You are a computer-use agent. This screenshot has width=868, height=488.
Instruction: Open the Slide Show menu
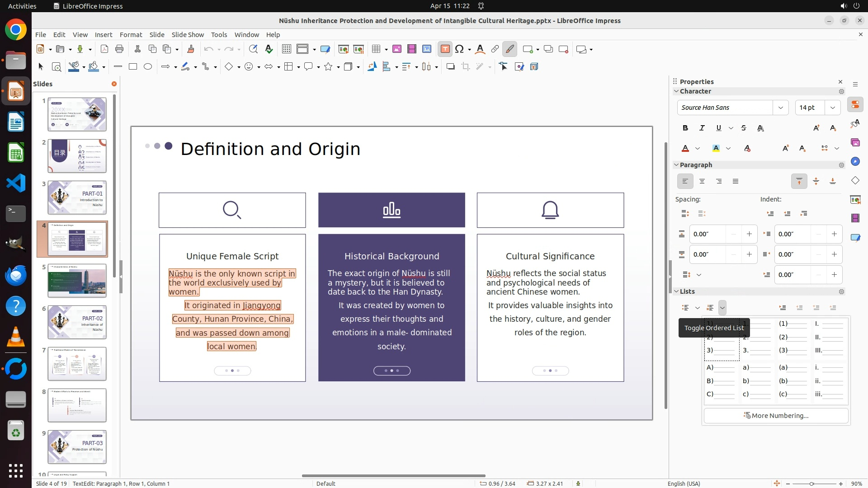click(188, 34)
